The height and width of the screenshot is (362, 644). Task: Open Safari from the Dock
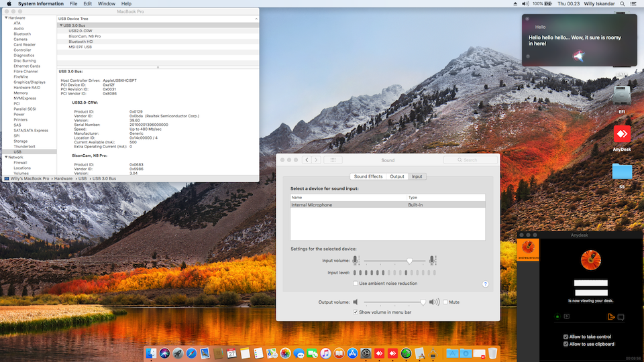coord(191,353)
